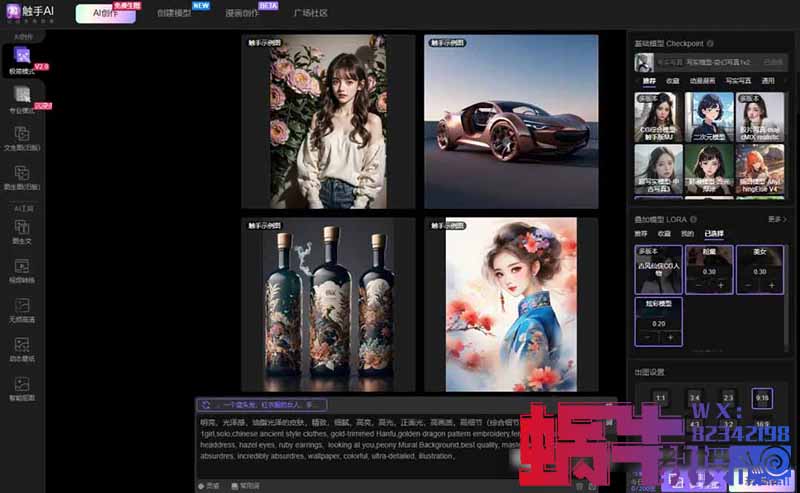
Task: Switch to 已选择 tab in LORA panel
Action: [x=714, y=232]
